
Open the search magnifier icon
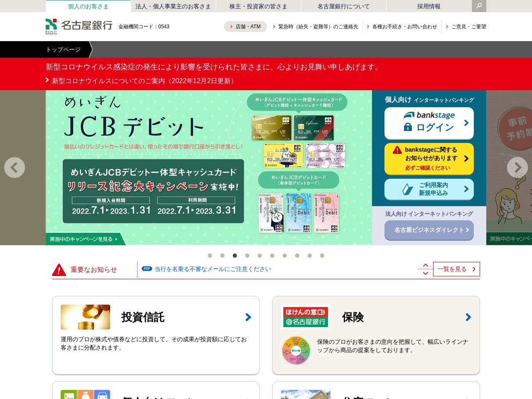[479, 6]
